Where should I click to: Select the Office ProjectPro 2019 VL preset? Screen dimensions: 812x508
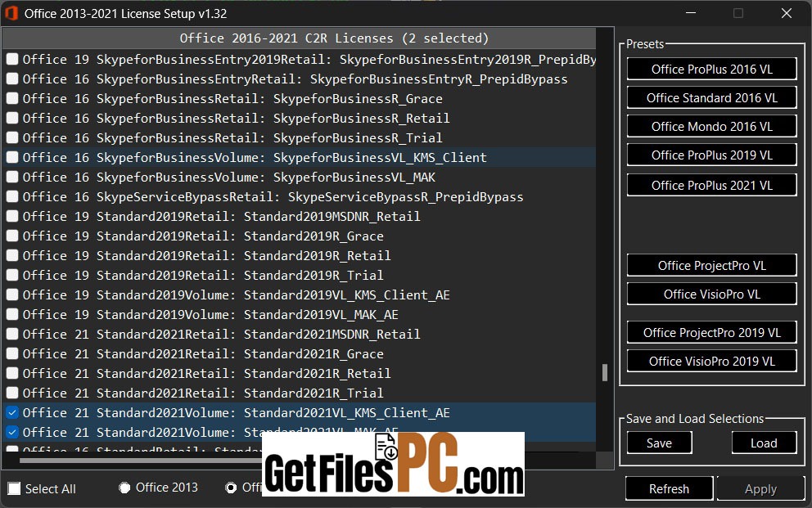(711, 333)
